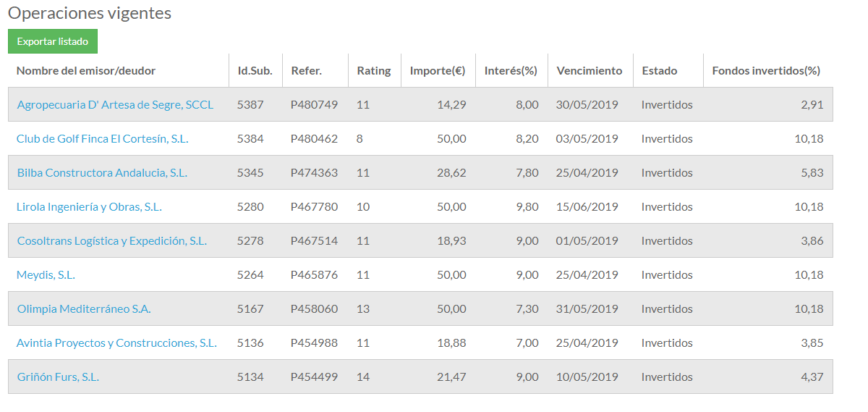Select Bilba Constructora Andalucia, S.L. link

[x=102, y=172]
